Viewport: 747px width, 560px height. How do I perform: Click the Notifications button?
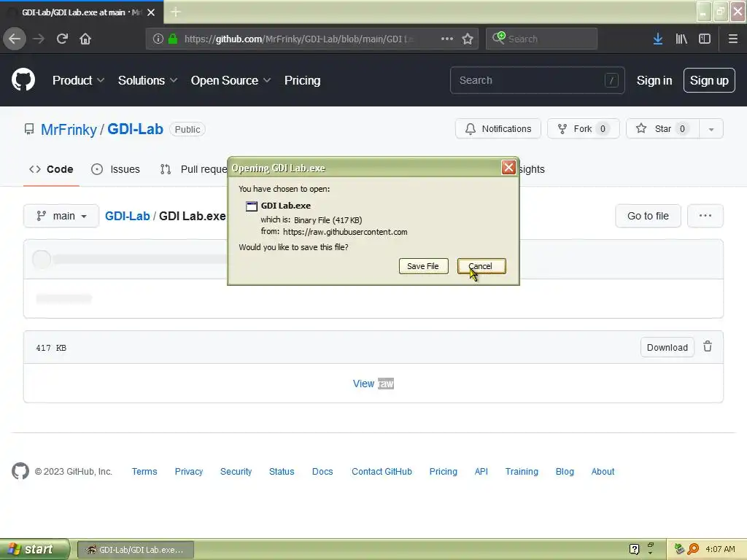(x=498, y=128)
